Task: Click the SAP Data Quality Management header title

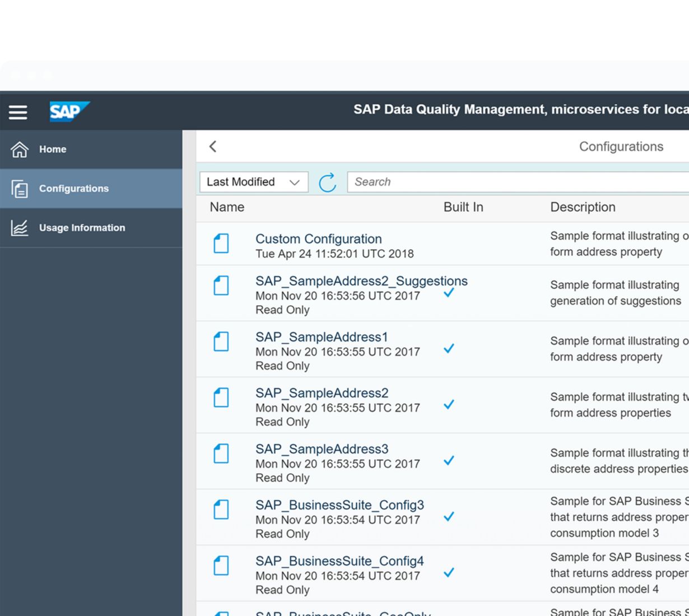Action: pyautogui.click(x=521, y=109)
